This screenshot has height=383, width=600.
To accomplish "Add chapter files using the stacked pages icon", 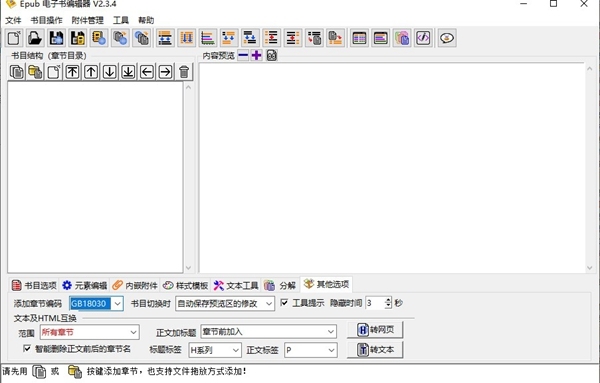I will (x=16, y=72).
